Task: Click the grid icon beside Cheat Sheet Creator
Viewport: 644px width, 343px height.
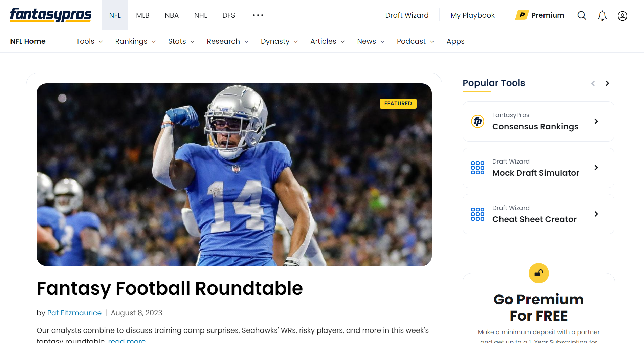Action: [x=478, y=214]
